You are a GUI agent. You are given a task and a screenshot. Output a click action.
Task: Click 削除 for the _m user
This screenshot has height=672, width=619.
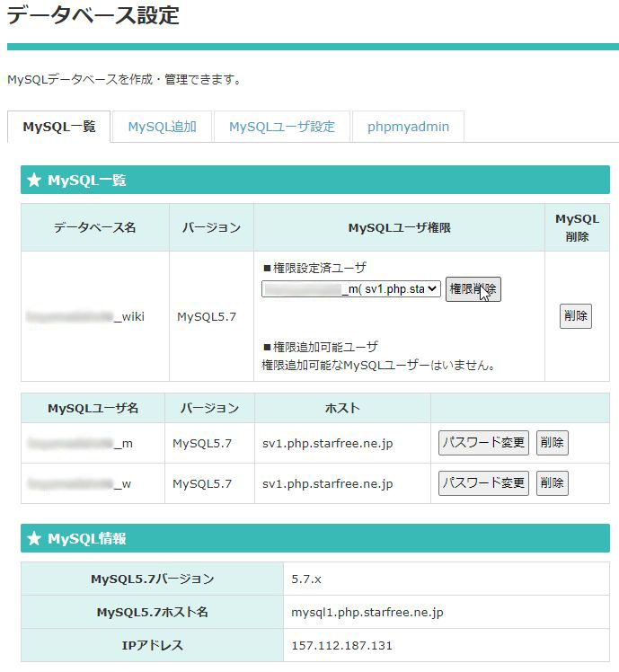[552, 443]
